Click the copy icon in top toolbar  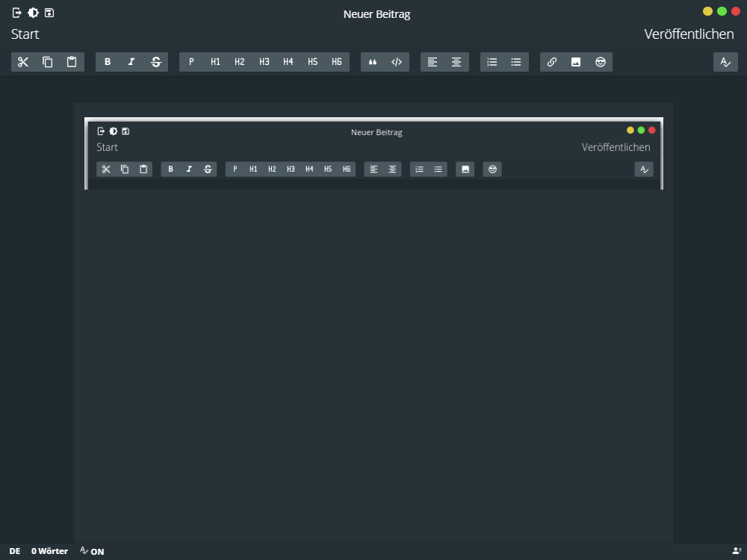(x=48, y=62)
